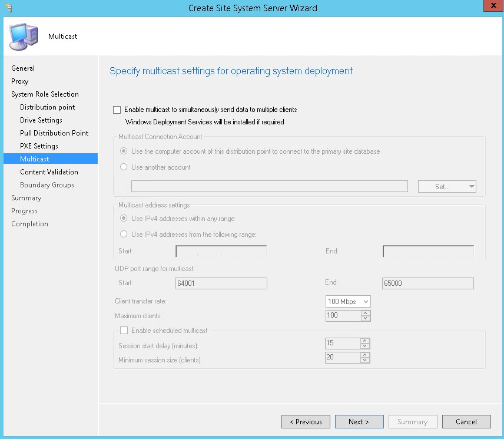This screenshot has height=439, width=504.
Task: Go to Progress step in sidebar
Action: coord(24,211)
